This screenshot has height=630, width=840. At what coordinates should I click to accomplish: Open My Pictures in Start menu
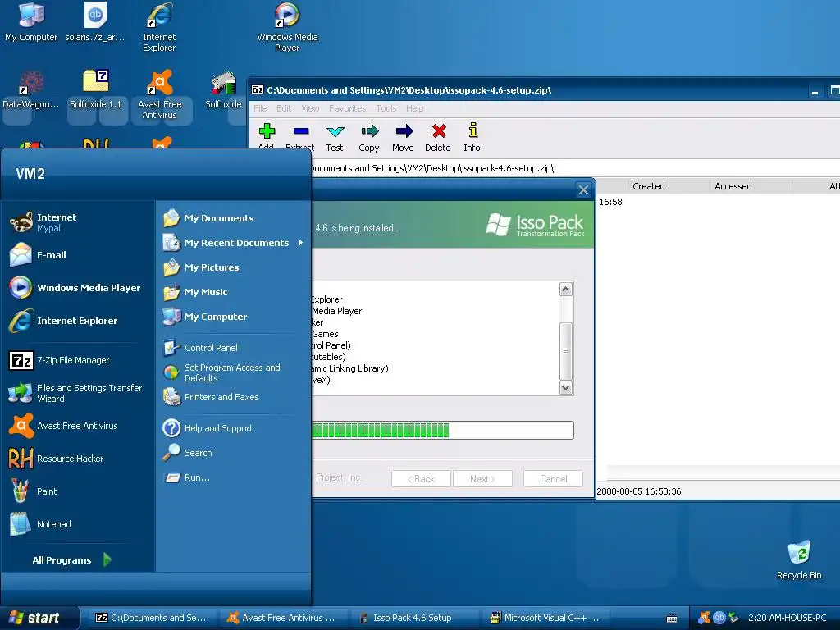click(232, 267)
